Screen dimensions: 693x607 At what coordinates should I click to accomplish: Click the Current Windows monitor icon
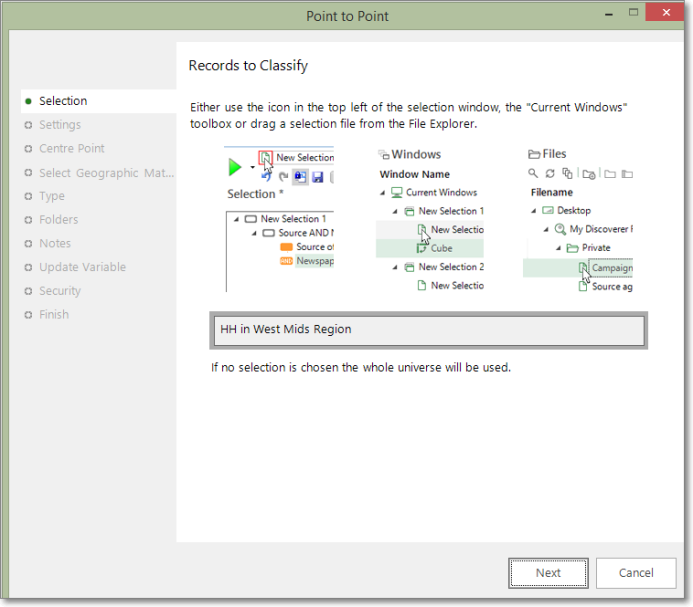point(397,193)
